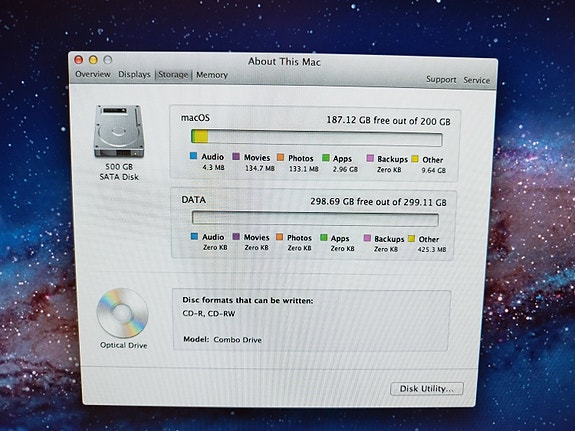
Task: Click blue Audio swatch under DATA volume
Action: click(194, 236)
